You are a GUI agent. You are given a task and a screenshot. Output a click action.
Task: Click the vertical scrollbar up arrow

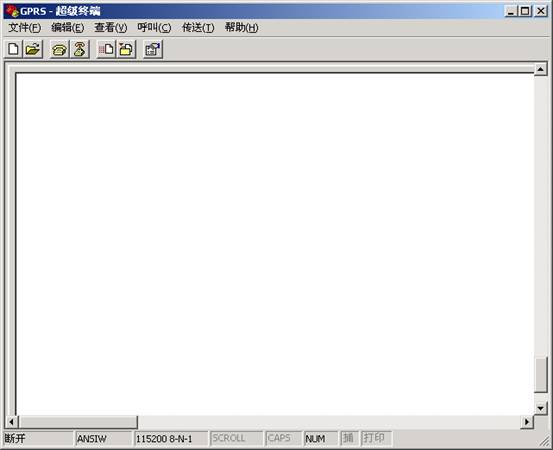click(540, 69)
